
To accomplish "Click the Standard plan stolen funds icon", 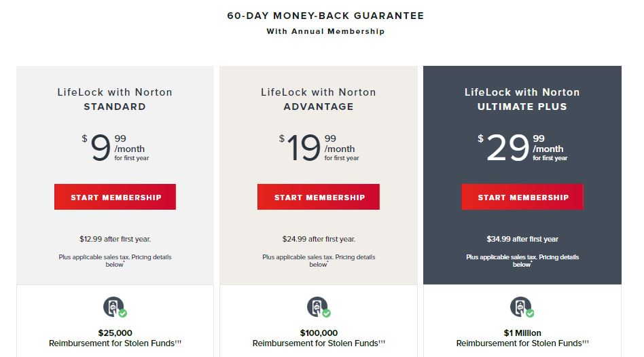I will [115, 307].
